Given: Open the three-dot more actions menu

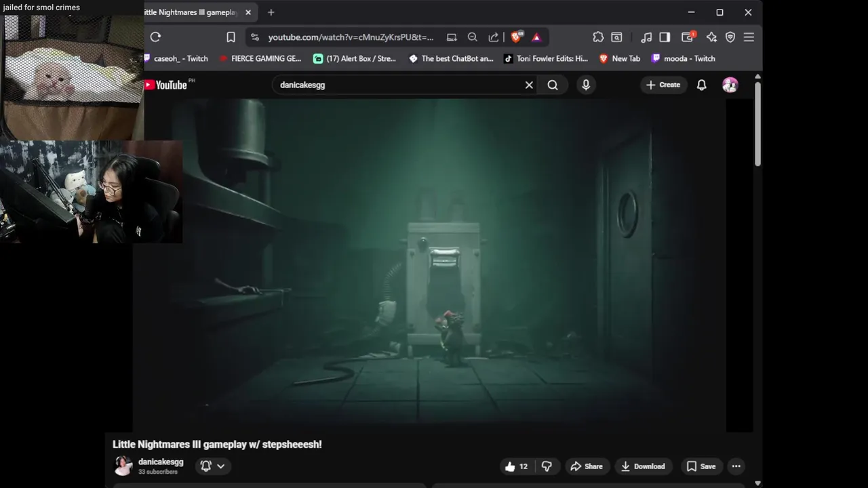Looking at the screenshot, I should tap(736, 466).
